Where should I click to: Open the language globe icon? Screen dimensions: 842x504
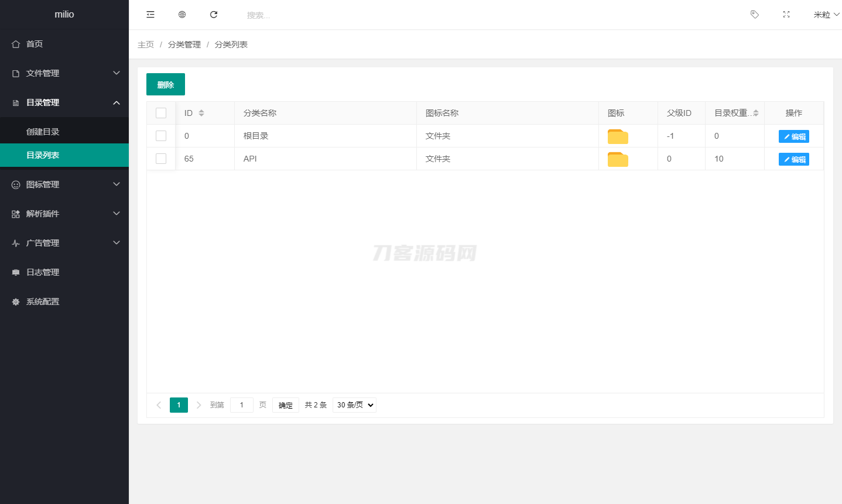[x=182, y=14]
